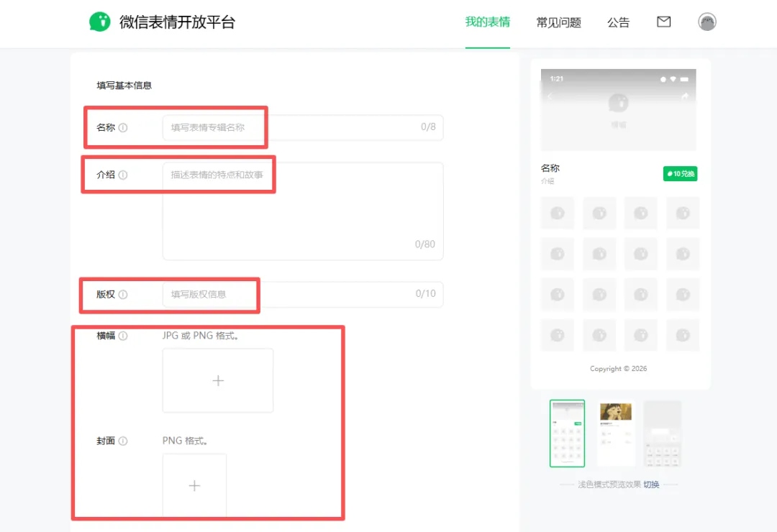
Task: Click the green 10兑换 button
Action: [681, 174]
